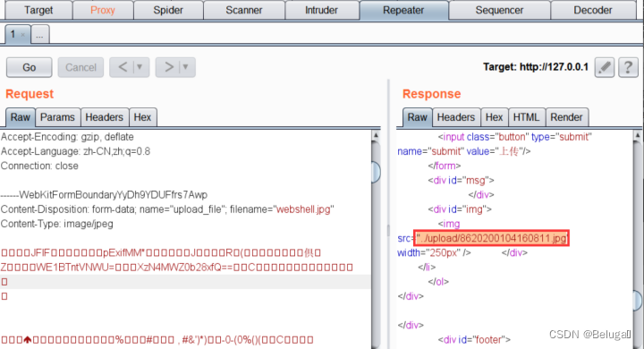Screen dimensions: 644x349
Task: Expand the forward history dropdown arrow
Action: [186, 66]
